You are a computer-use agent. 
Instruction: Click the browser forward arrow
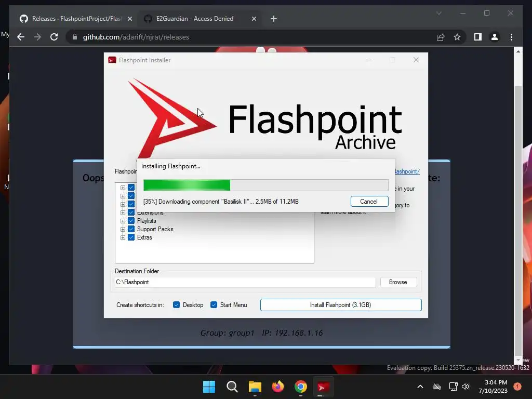37,37
